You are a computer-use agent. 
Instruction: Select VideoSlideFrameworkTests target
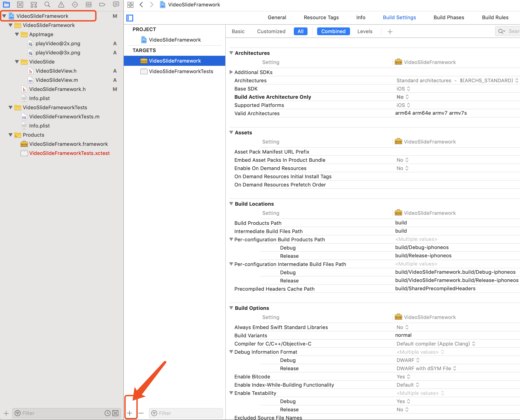[181, 71]
